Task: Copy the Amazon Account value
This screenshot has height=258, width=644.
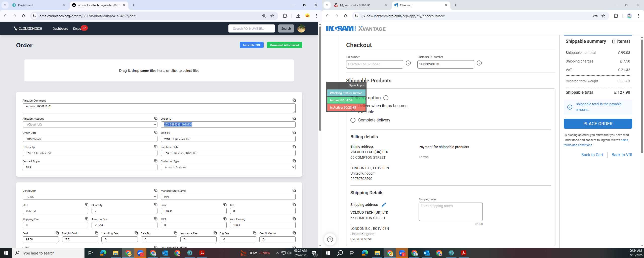Action: click(x=156, y=118)
